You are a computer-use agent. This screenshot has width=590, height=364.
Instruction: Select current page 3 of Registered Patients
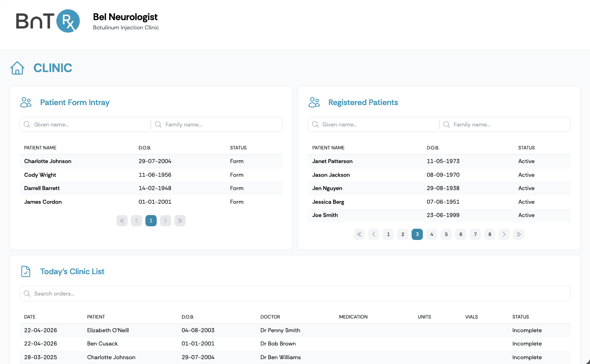417,234
